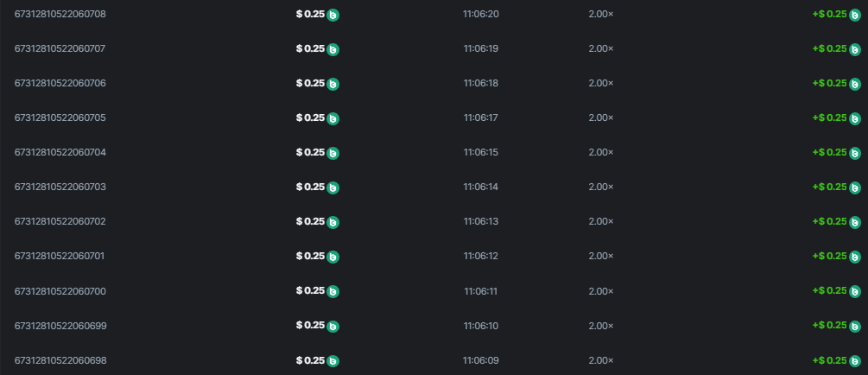Click the +$ 0.25 profit at 11:06:11

[829, 290]
